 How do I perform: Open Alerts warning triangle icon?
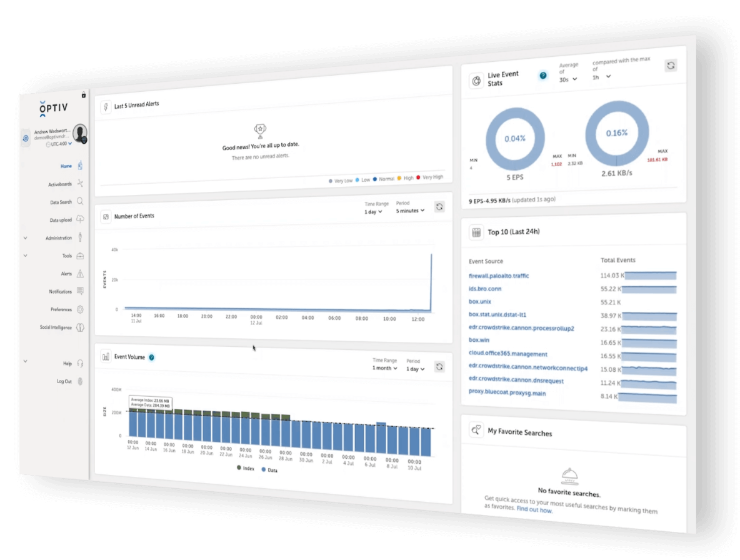80,274
